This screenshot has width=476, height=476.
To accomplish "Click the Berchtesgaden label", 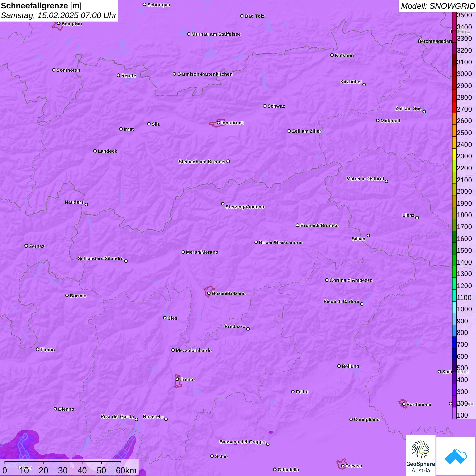I will click(x=435, y=41).
